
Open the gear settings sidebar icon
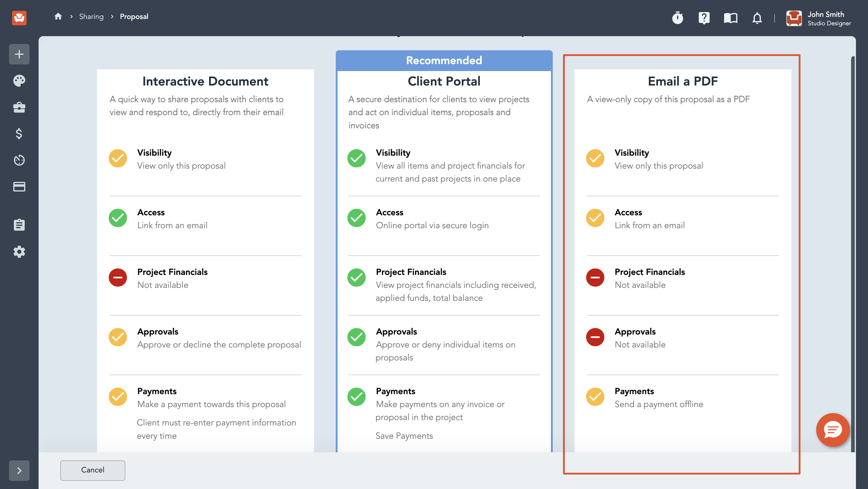pyautogui.click(x=19, y=251)
